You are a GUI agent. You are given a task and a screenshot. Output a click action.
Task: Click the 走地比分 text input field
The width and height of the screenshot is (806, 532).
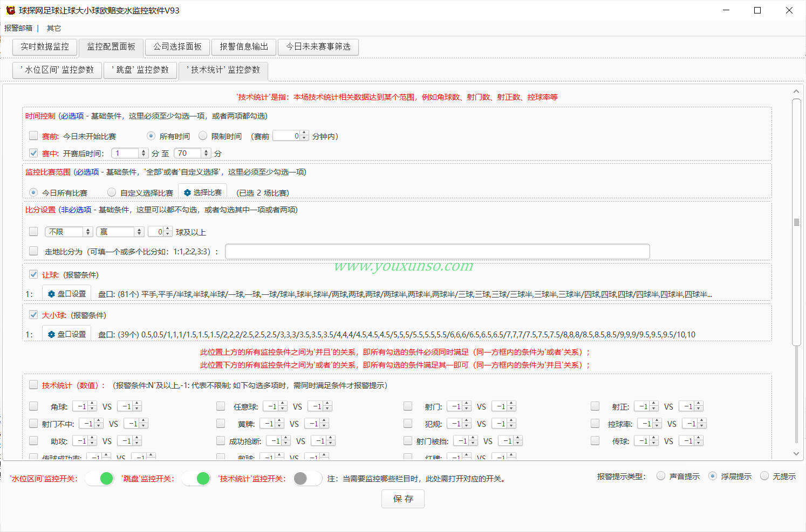438,251
